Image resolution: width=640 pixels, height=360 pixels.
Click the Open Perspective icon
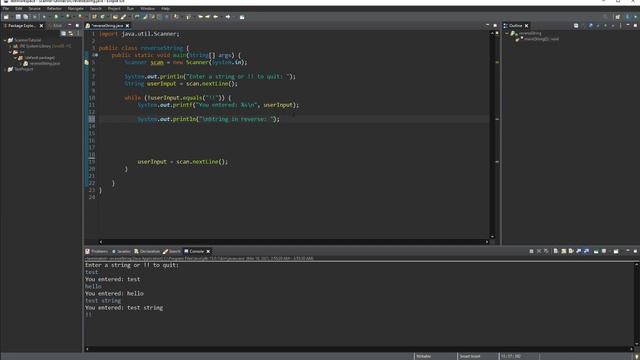[618, 17]
